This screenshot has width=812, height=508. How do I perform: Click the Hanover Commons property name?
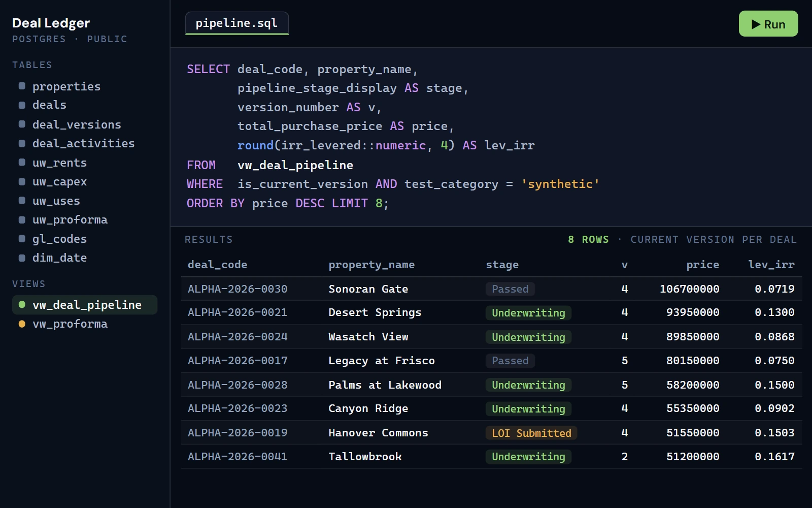coord(378,433)
